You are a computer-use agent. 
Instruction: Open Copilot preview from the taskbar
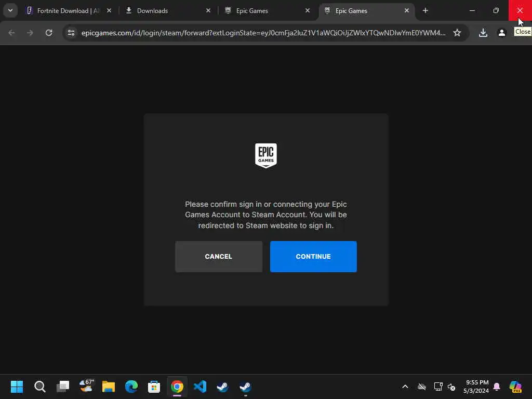515,387
